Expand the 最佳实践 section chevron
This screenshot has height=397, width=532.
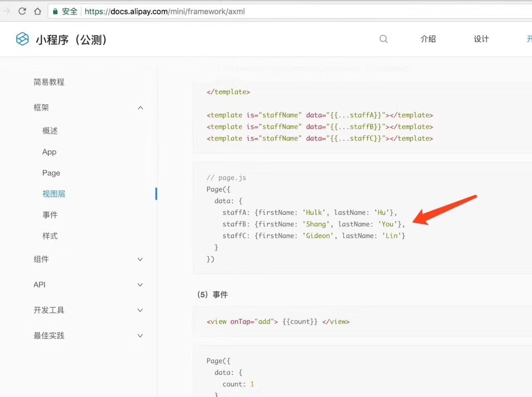click(x=140, y=336)
